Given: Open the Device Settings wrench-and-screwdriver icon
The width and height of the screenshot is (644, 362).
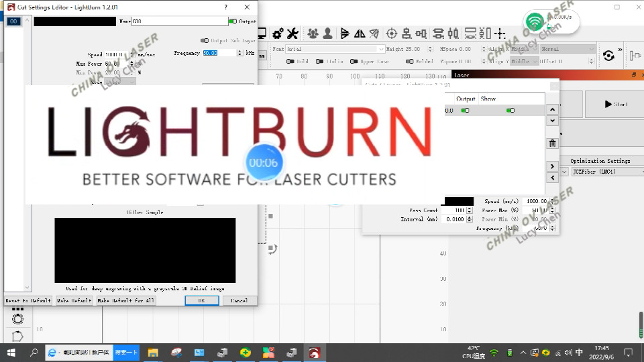Looking at the screenshot, I should pyautogui.click(x=292, y=33).
